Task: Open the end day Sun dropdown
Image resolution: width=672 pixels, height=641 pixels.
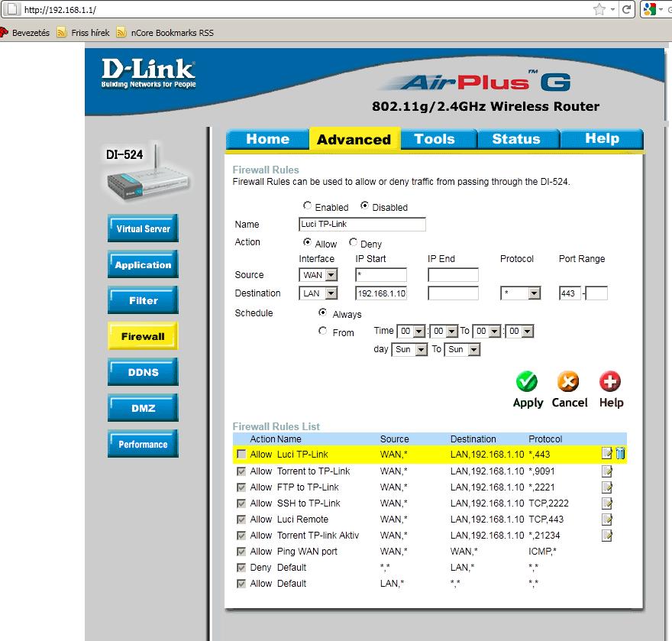Action: (x=462, y=349)
